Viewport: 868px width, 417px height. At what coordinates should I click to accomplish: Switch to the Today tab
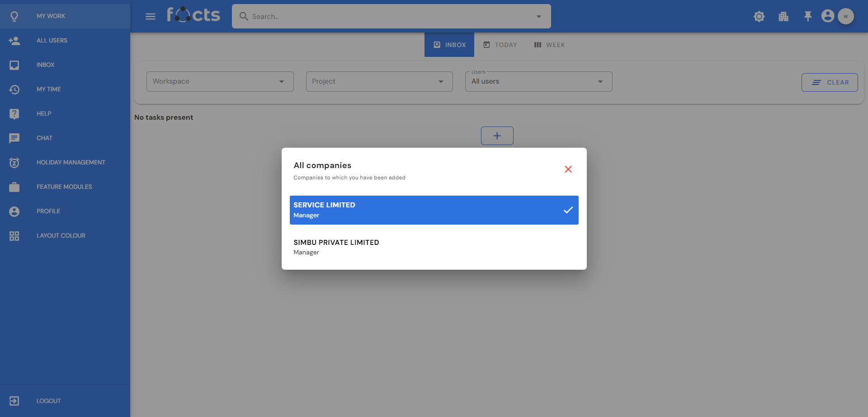click(500, 45)
